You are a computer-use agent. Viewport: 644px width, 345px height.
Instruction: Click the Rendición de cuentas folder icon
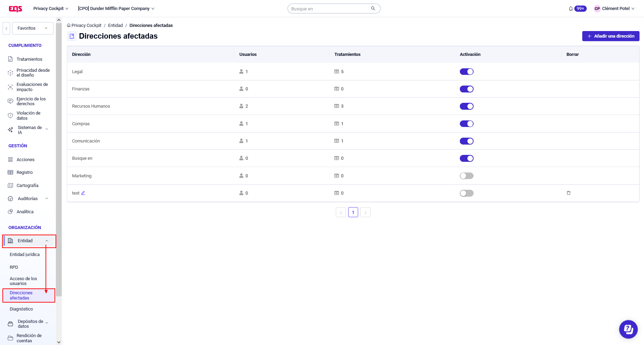click(x=10, y=338)
